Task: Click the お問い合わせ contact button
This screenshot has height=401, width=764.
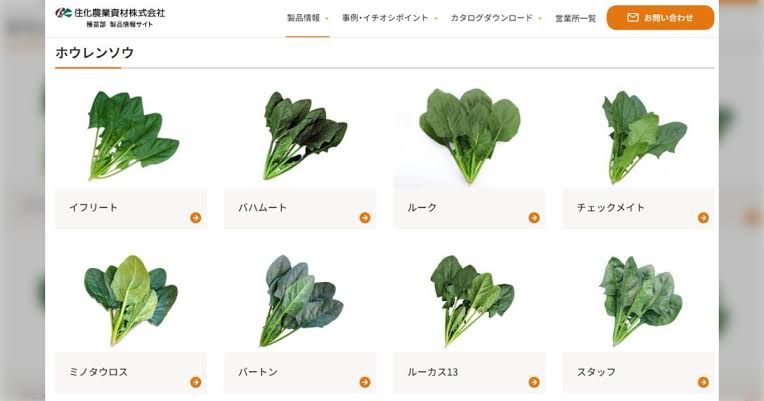Action: (660, 18)
